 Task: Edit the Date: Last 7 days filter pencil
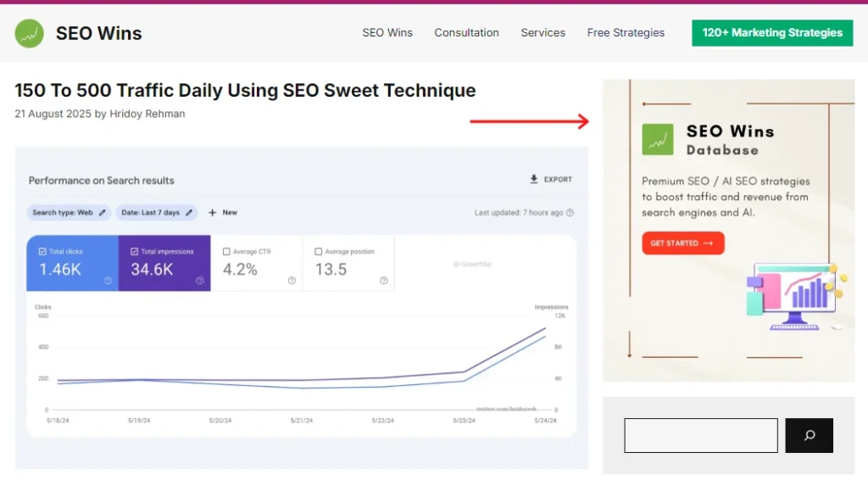coord(189,212)
